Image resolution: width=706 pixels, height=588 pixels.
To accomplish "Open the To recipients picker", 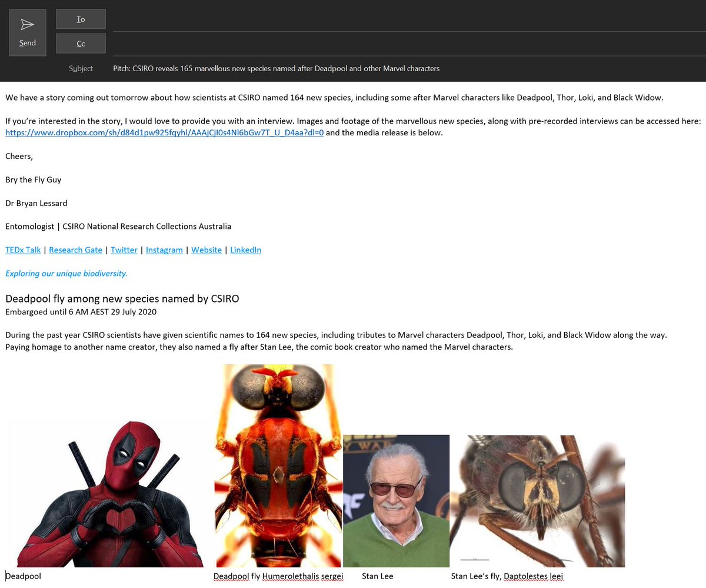I will point(81,19).
